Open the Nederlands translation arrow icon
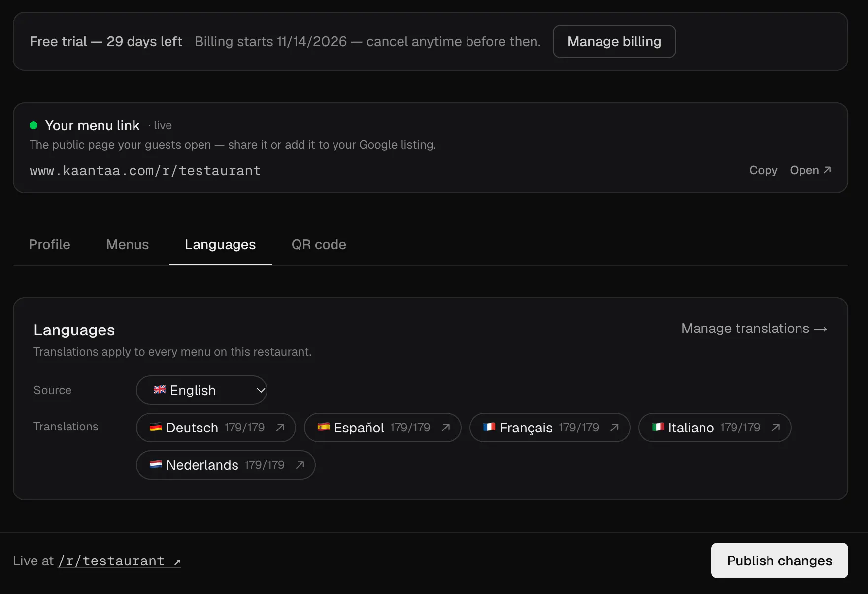 pyautogui.click(x=300, y=465)
